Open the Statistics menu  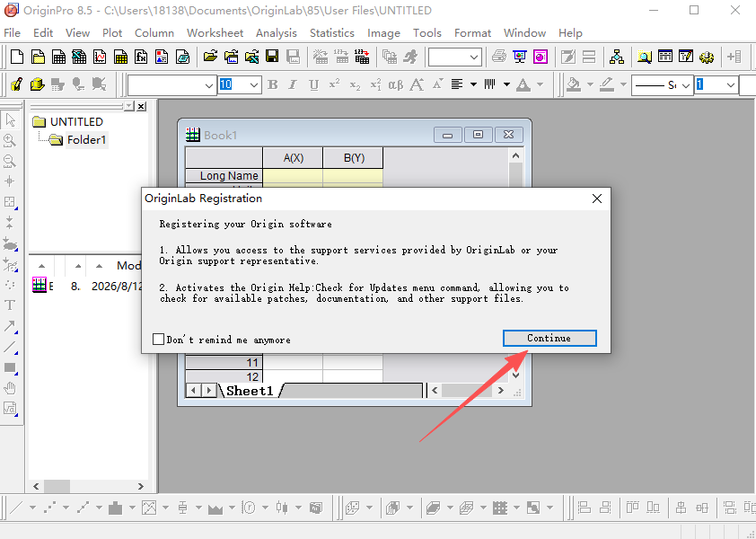[331, 33]
